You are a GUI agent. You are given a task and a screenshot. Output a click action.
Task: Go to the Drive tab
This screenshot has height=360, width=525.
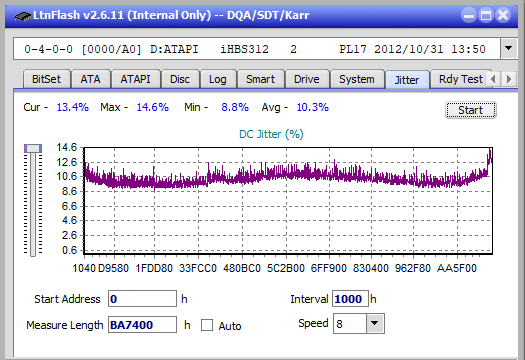click(x=306, y=79)
